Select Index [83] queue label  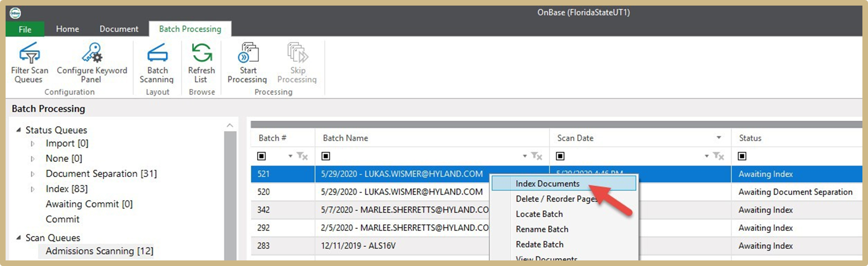pyautogui.click(x=67, y=189)
